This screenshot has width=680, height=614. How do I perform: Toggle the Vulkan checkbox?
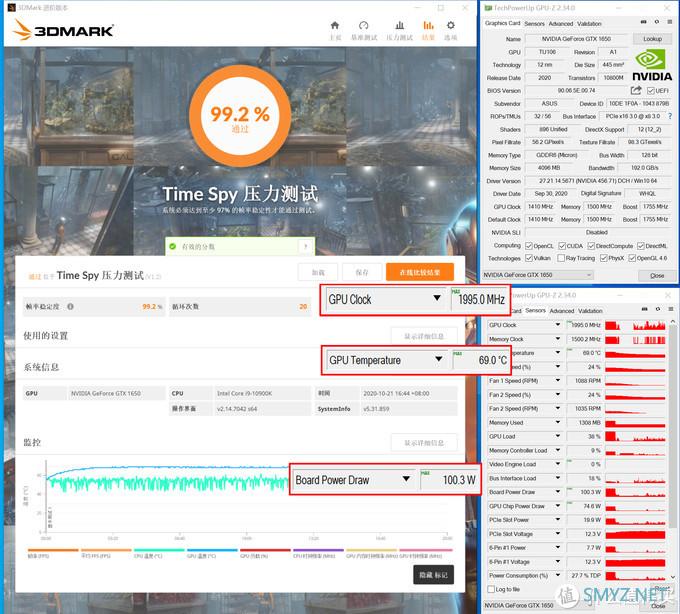(x=529, y=258)
